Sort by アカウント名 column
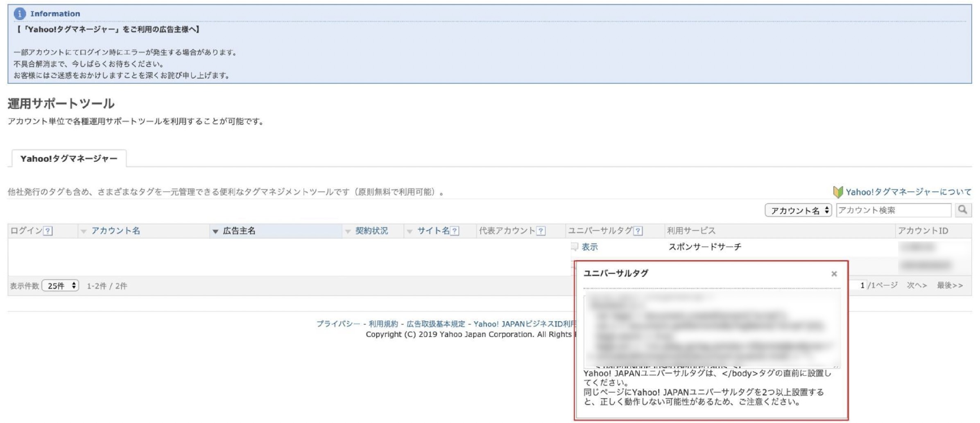The height and width of the screenshot is (423, 980). (116, 231)
